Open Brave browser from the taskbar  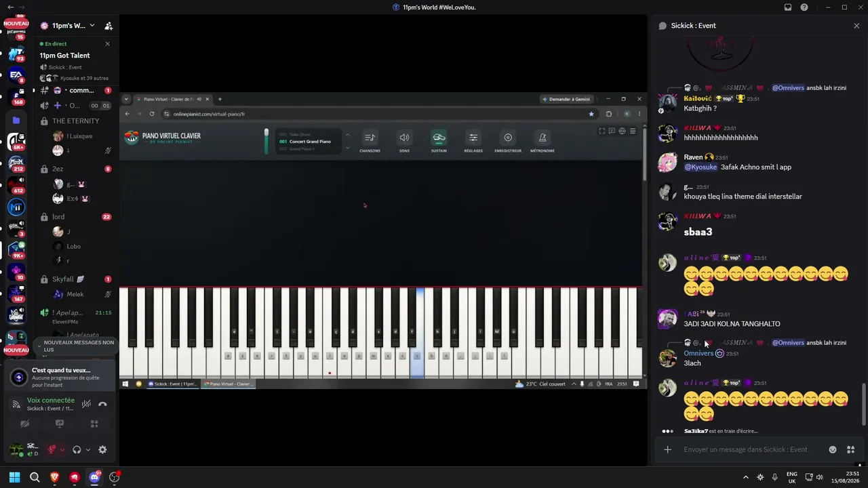(55, 477)
